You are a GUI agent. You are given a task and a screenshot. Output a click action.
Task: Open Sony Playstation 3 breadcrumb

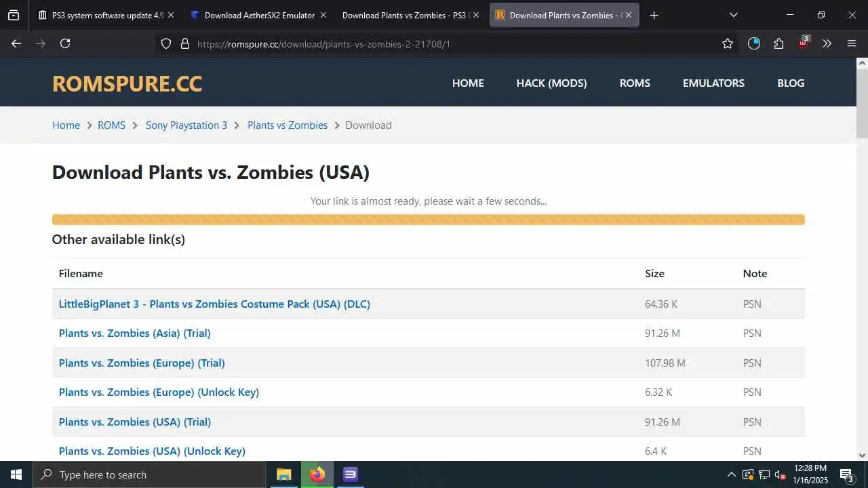pos(186,125)
